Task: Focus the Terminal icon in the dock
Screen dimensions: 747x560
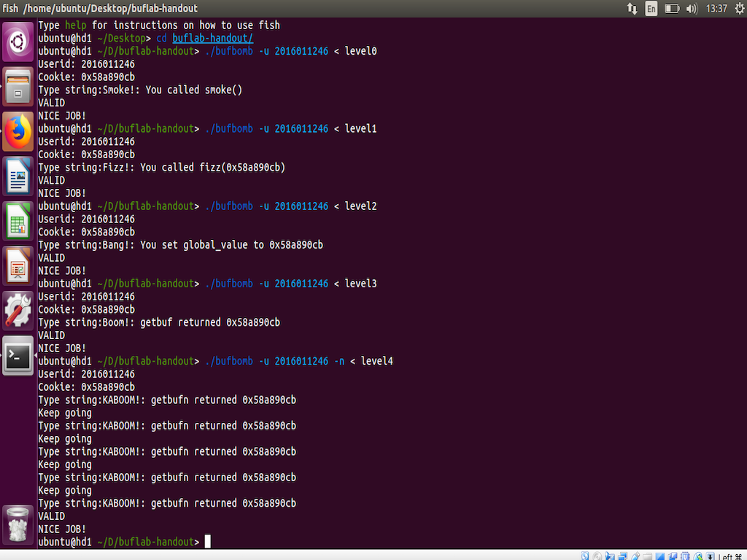Action: [18, 355]
